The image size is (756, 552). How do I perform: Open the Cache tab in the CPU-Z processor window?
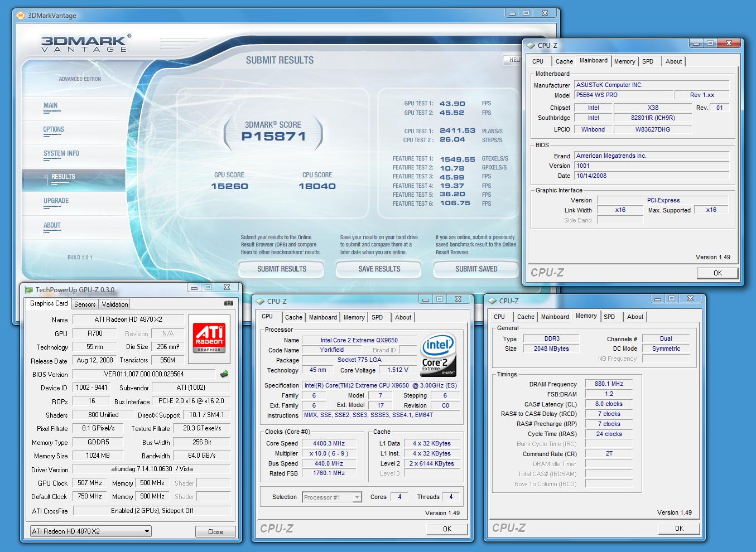293,317
